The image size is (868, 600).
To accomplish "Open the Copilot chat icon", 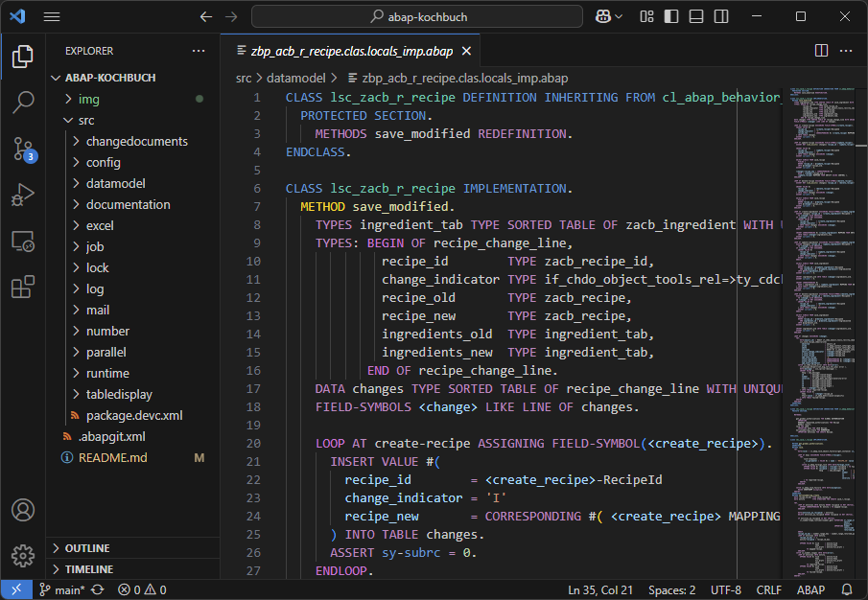I will 603,16.
